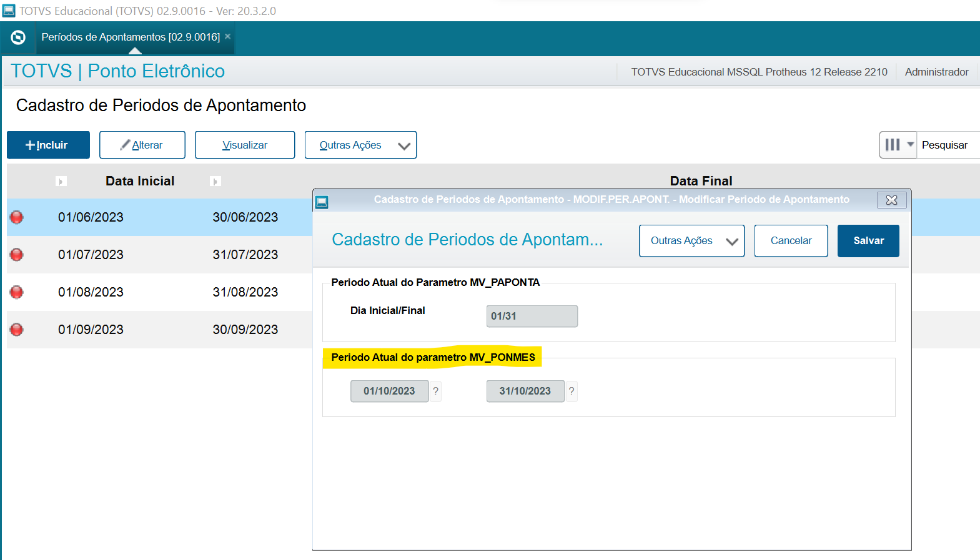Click the 31/07/2023 end date cell
The width and height of the screenshot is (980, 560).
click(245, 255)
